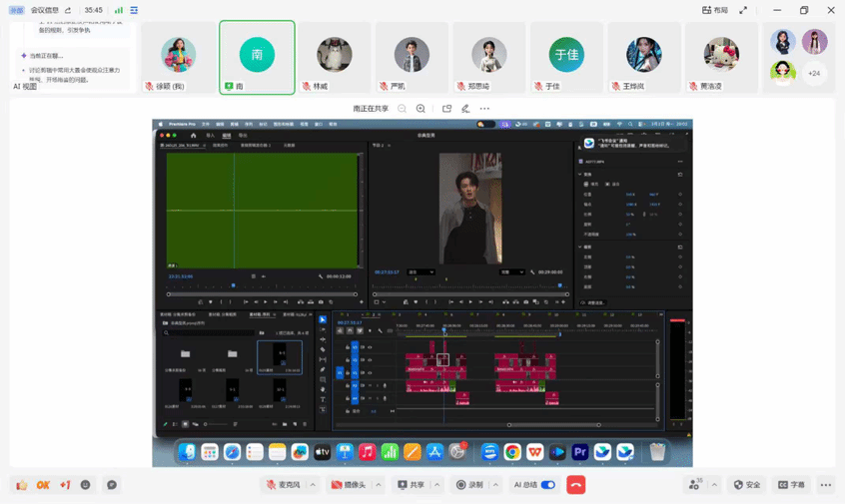This screenshot has height=504, width=845.
Task: Zoom out of the shared screen
Action: (x=402, y=109)
